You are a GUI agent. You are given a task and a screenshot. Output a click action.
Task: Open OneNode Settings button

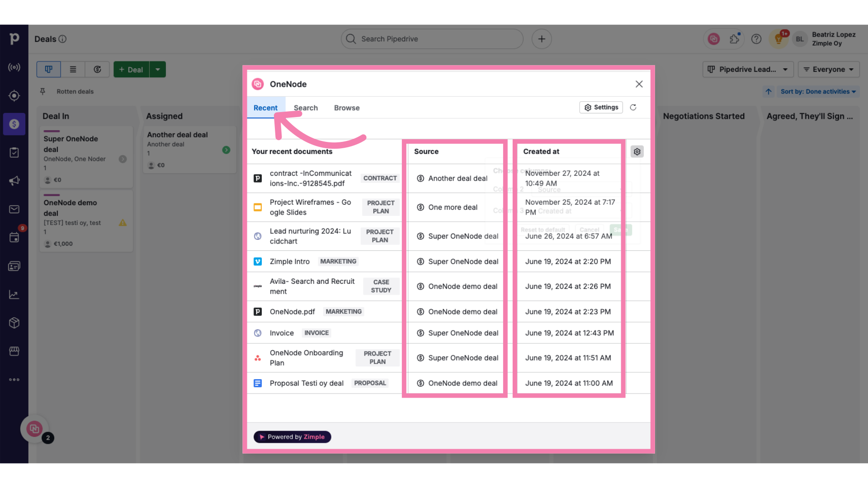click(601, 108)
